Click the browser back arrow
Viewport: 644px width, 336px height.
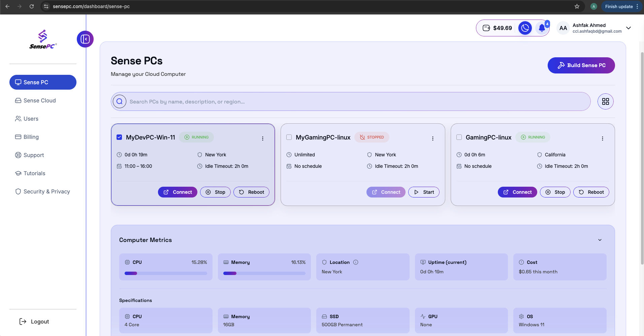7,6
